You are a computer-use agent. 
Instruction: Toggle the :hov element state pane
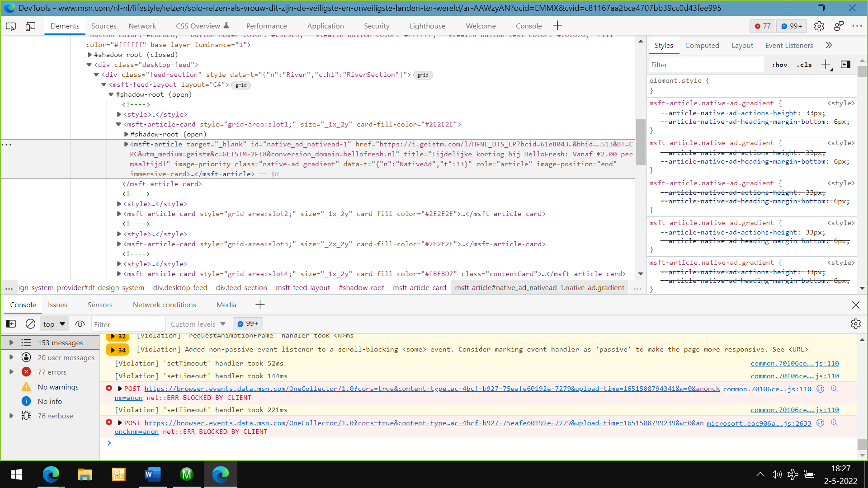pos(779,65)
